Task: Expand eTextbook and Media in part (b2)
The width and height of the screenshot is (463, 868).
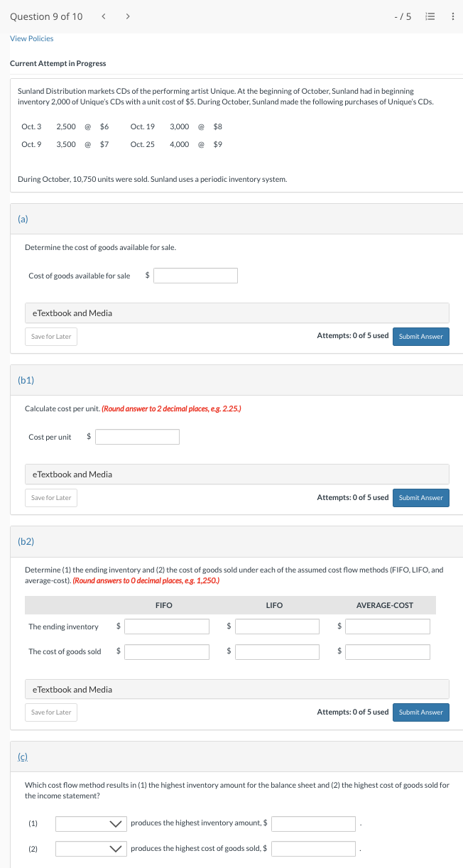Action: [237, 689]
